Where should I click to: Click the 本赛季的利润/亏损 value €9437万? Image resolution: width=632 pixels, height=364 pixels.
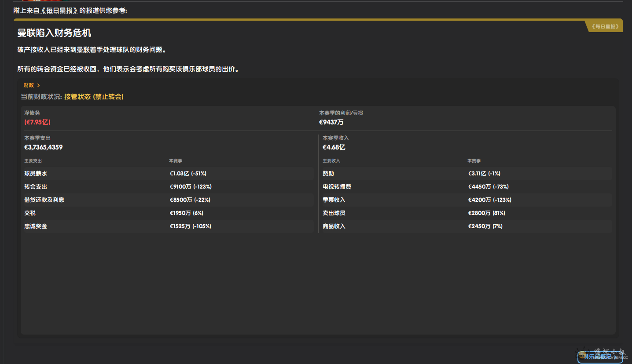pos(331,122)
